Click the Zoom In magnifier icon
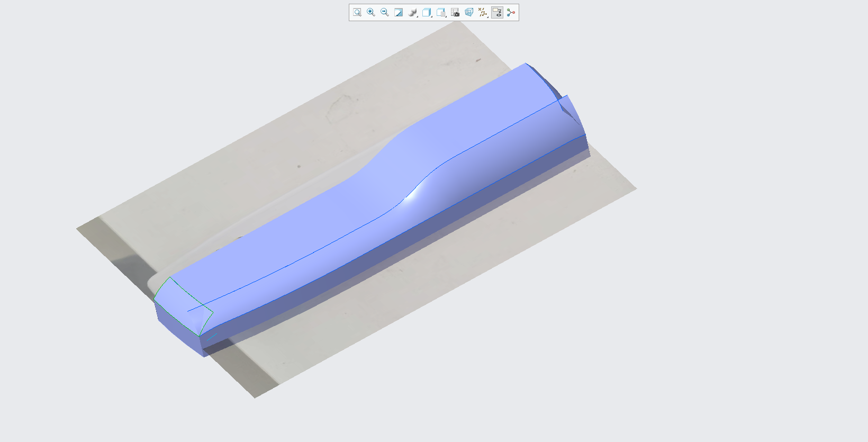This screenshot has height=442, width=868. tap(371, 12)
